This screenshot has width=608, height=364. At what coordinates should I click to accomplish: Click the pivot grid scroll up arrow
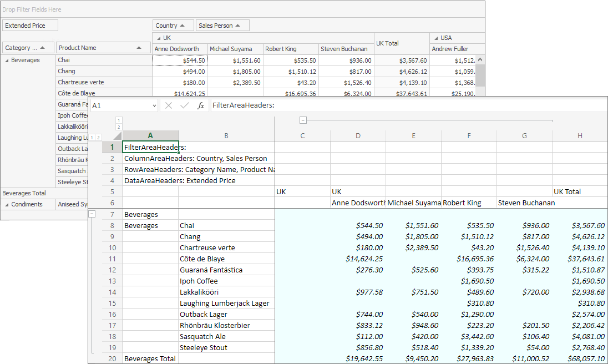[480, 60]
